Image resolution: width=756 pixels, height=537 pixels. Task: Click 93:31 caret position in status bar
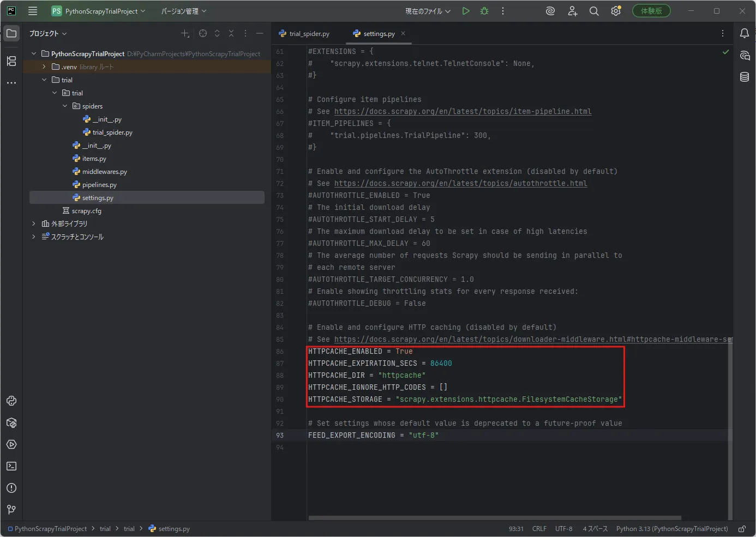tap(516, 529)
